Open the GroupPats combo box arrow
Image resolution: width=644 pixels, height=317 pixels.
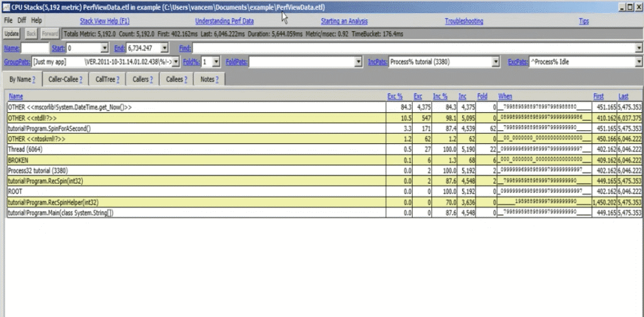click(176, 62)
